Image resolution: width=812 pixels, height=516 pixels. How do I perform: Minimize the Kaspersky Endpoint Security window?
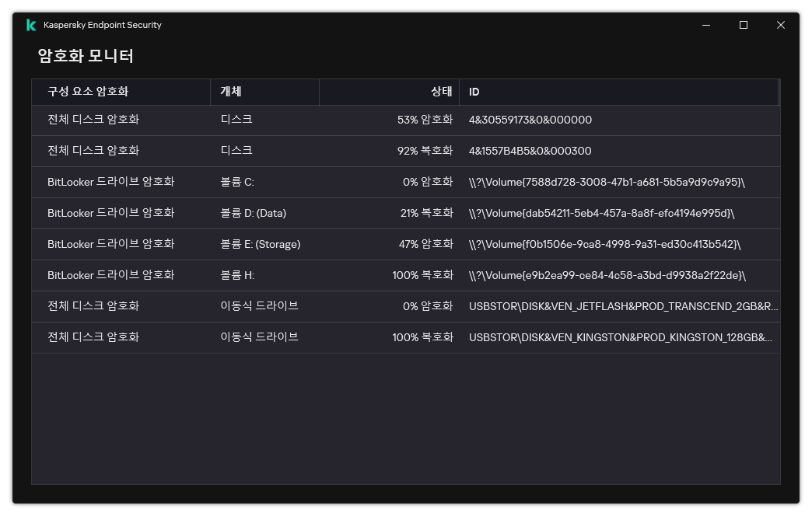tap(705, 24)
